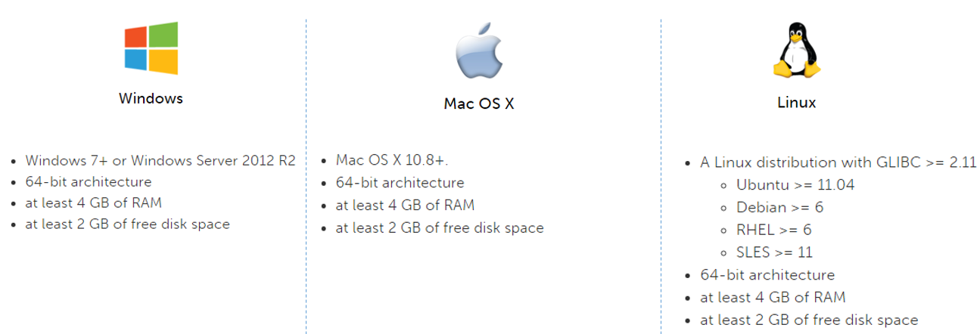
Task: Click the Ubuntu >= 11.04 list item
Action: point(795,184)
